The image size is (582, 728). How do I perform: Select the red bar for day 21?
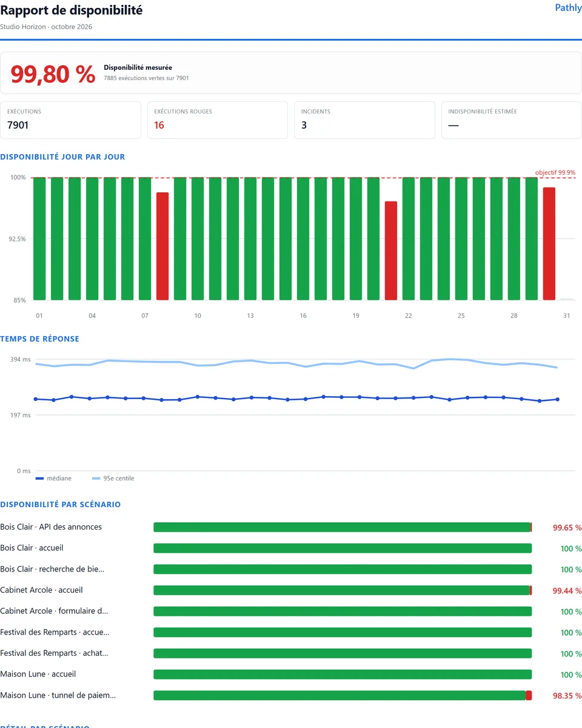pyautogui.click(x=391, y=251)
